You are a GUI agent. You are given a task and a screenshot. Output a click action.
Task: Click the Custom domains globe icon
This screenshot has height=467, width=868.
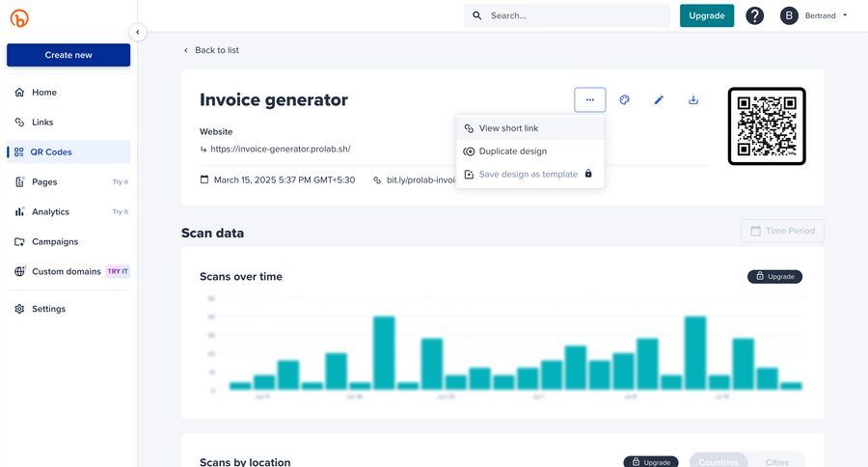19,271
